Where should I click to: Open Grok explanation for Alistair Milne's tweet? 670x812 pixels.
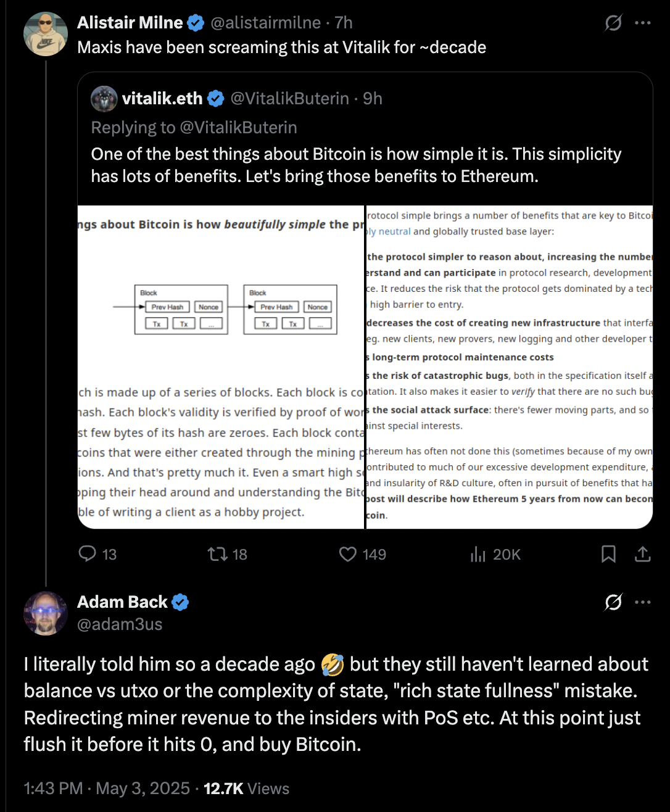[613, 22]
